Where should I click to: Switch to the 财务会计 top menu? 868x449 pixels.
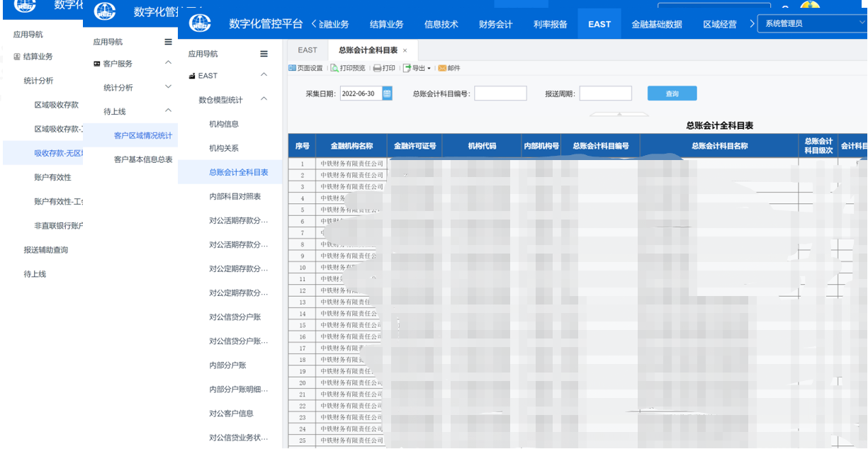tap(495, 24)
